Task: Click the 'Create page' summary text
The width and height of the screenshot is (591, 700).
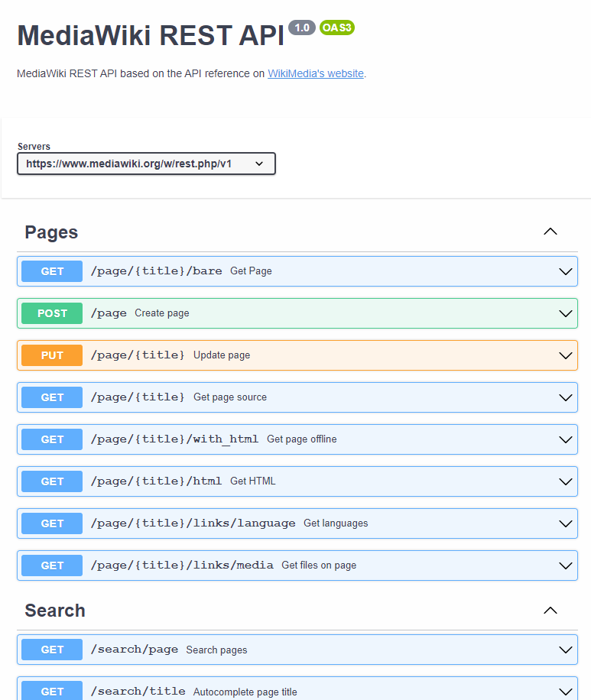Action: [x=162, y=313]
